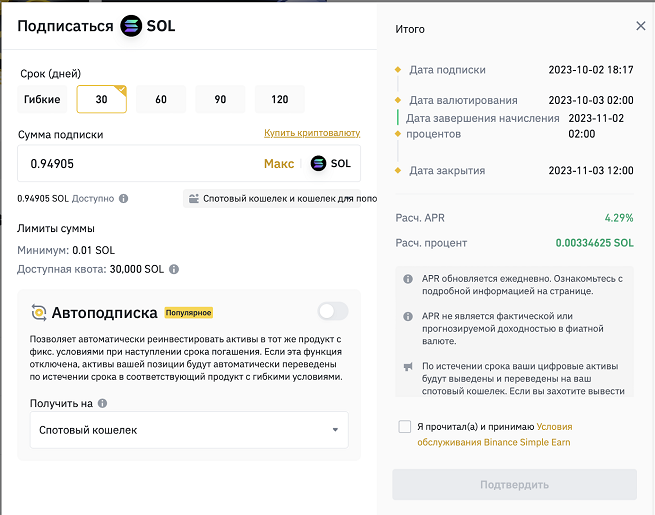Select the 60 days term
This screenshot has width=655, height=515.
point(161,99)
